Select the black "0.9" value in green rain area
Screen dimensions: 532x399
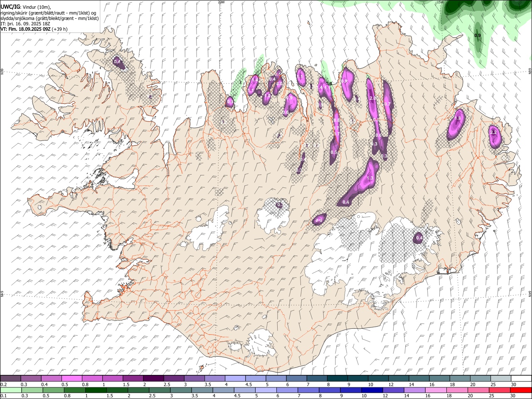coord(478,36)
